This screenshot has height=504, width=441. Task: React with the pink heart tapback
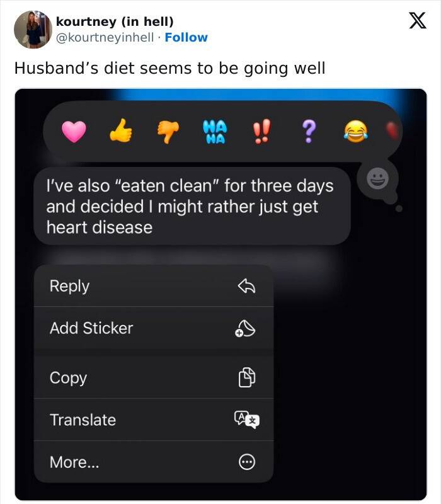tap(74, 132)
